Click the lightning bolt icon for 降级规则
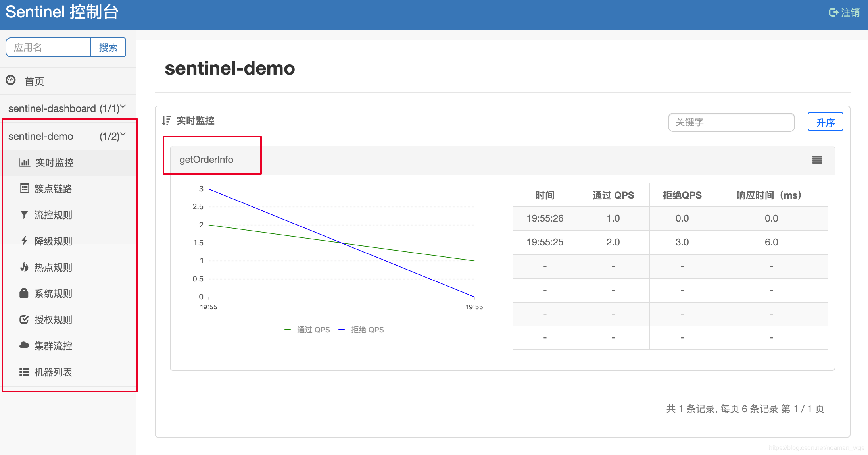Image resolution: width=868 pixels, height=455 pixels. (x=24, y=241)
